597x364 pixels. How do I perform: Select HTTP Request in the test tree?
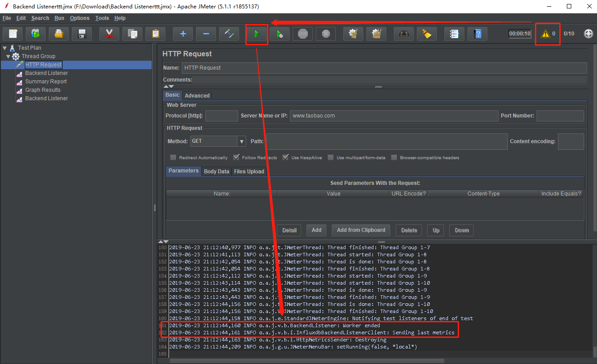click(x=43, y=65)
